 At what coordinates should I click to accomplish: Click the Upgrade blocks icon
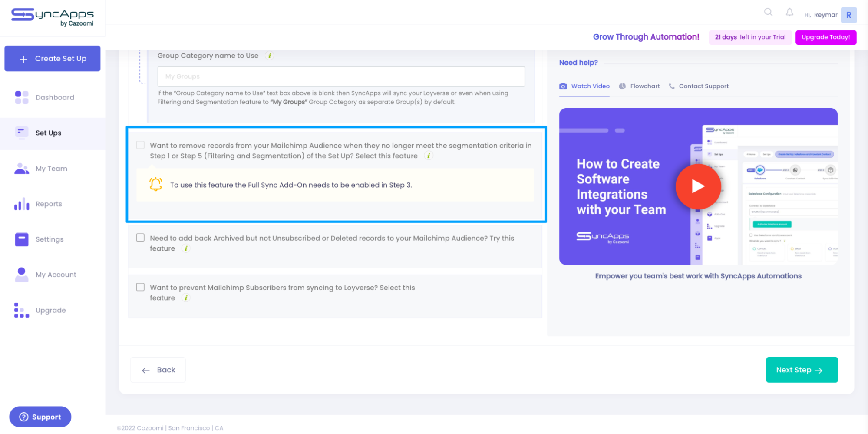point(22,310)
